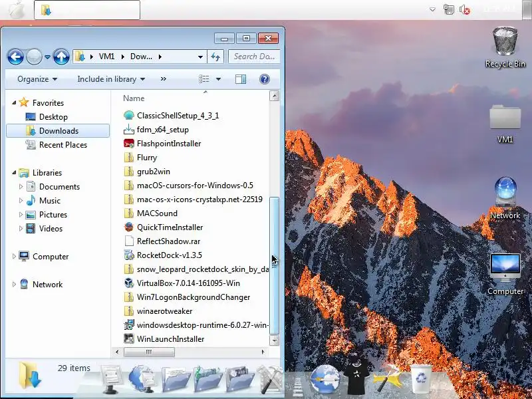This screenshot has height=399, width=532.
Task: Select the VirtualBox-7.0.14-161095-Win installer
Action: point(188,283)
